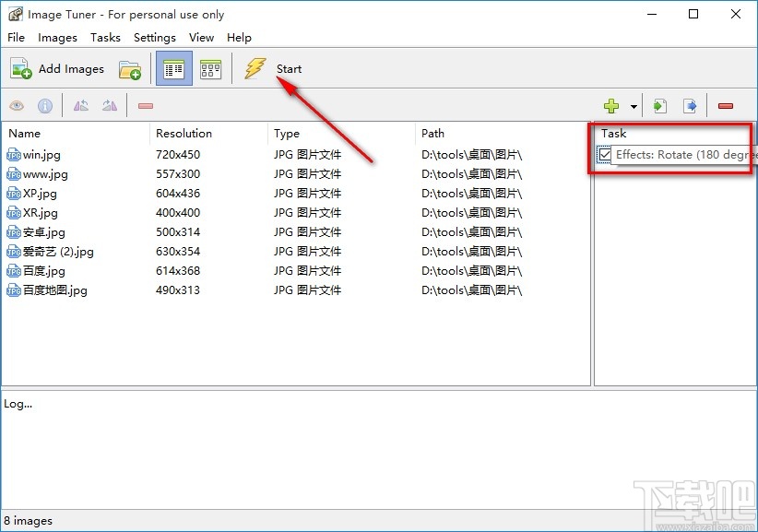Sort by the Type column header
This screenshot has width=758, height=532.
(341, 134)
